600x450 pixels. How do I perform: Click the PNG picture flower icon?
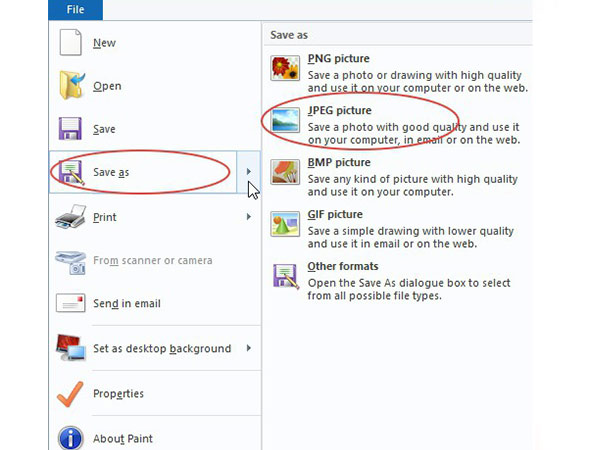coord(286,69)
